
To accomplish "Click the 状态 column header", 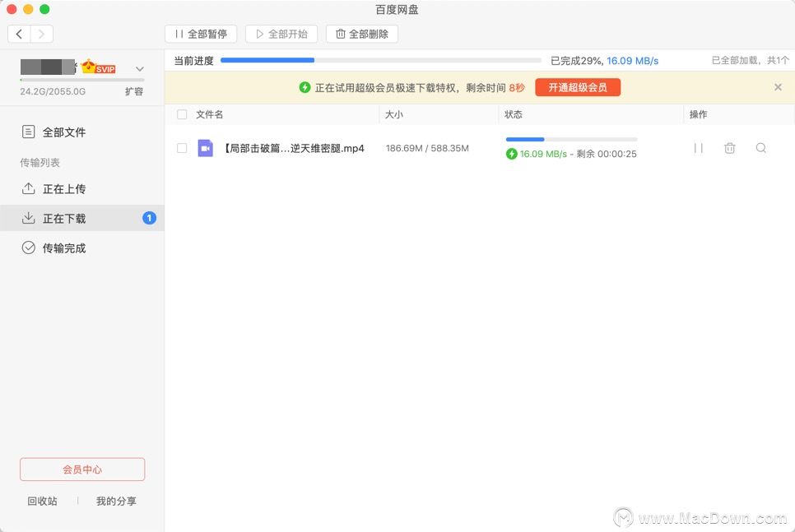I will [x=513, y=114].
